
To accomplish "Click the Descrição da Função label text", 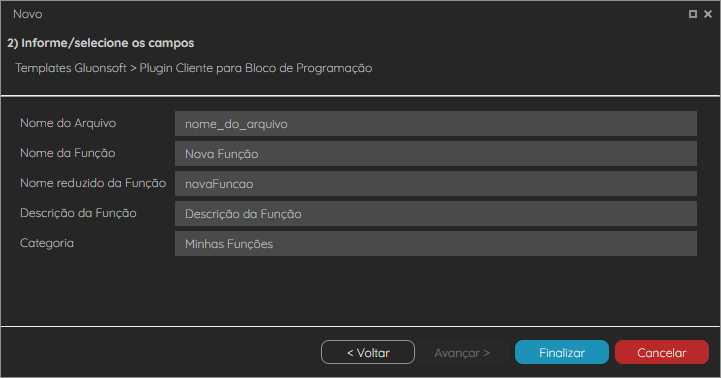I will 78,213.
